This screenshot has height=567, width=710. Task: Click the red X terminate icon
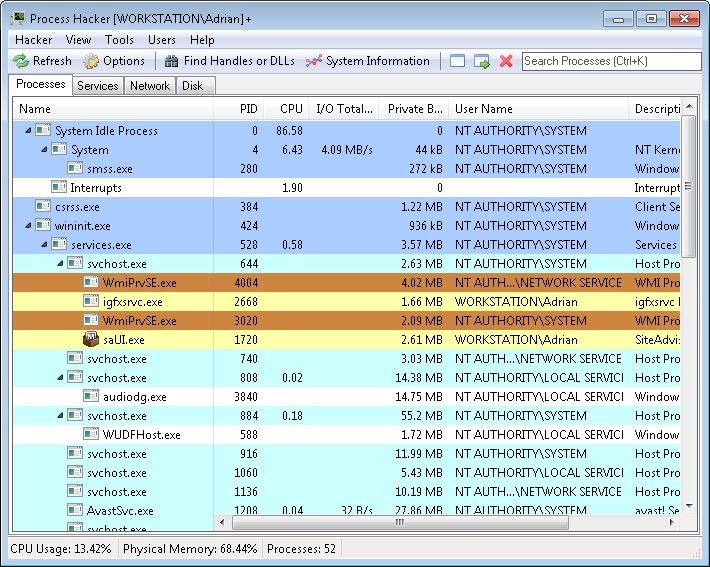click(x=506, y=61)
